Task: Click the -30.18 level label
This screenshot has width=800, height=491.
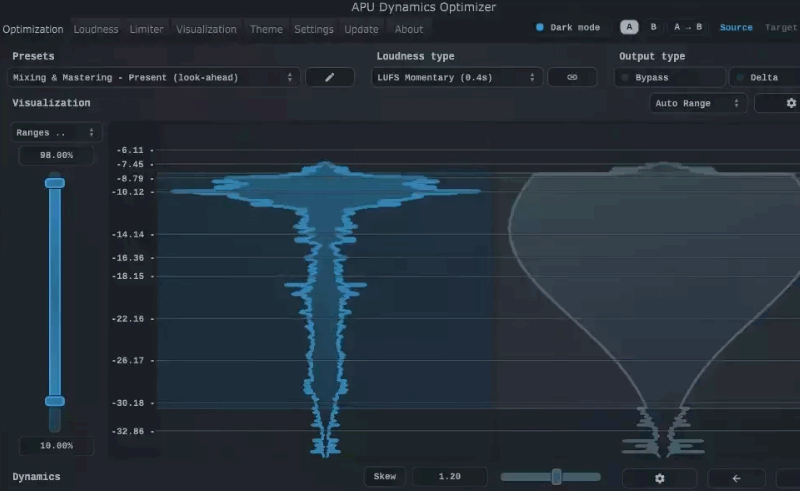Action: click(128, 403)
